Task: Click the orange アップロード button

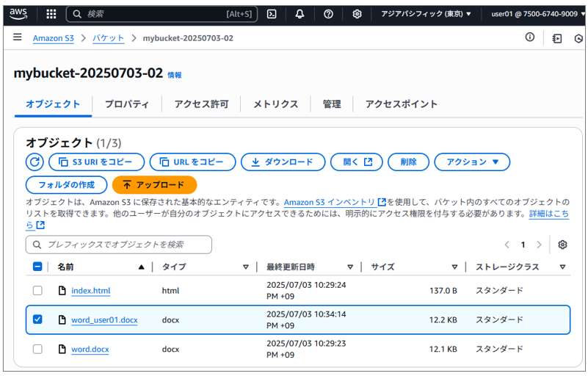Action: 154,185
